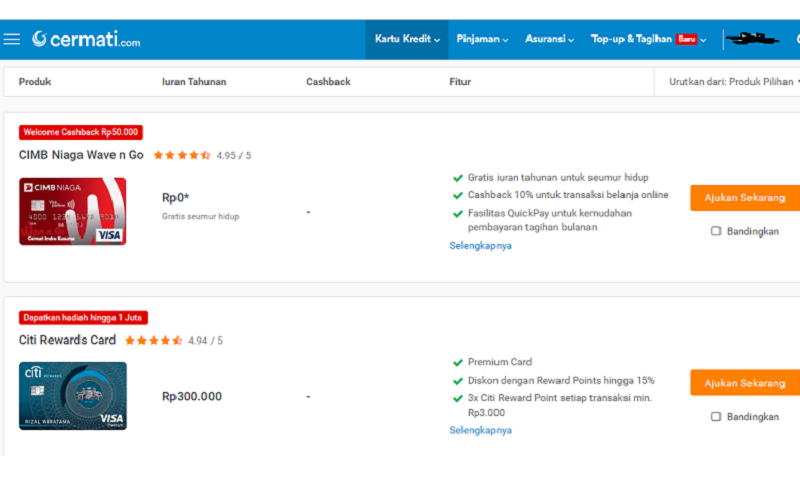Click the Citi Rewards Card star rating
Viewport: 800px width, 480px height.
point(153,340)
